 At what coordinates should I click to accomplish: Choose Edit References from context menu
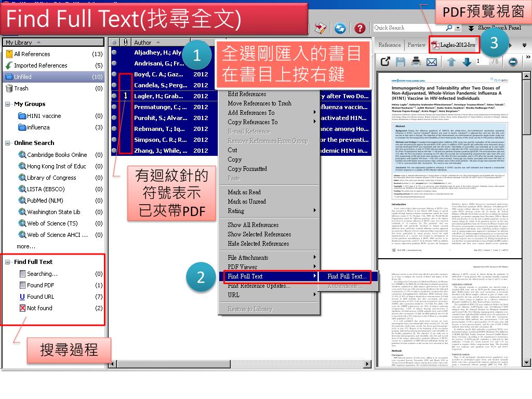click(x=270, y=94)
